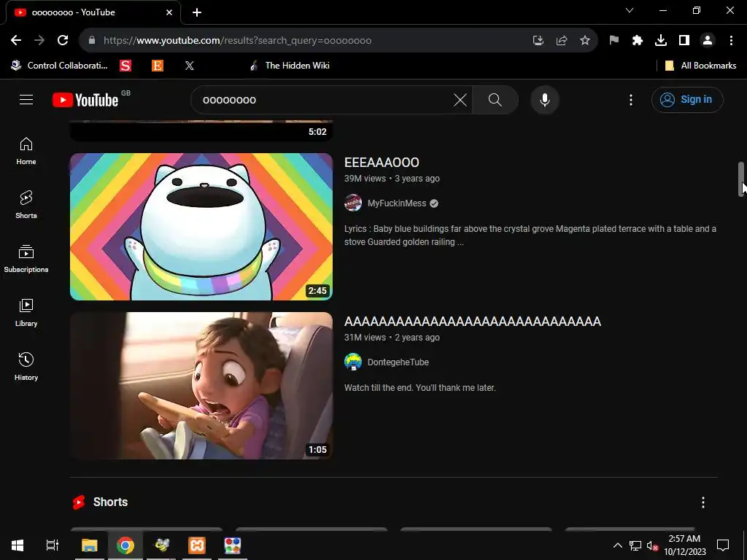This screenshot has height=560, width=747.
Task: Toggle the browser side panel
Action: (684, 41)
